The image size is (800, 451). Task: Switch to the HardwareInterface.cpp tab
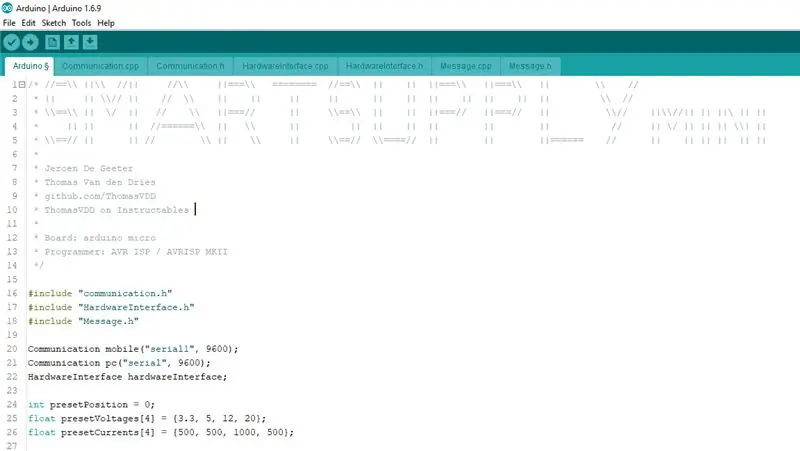coord(285,66)
